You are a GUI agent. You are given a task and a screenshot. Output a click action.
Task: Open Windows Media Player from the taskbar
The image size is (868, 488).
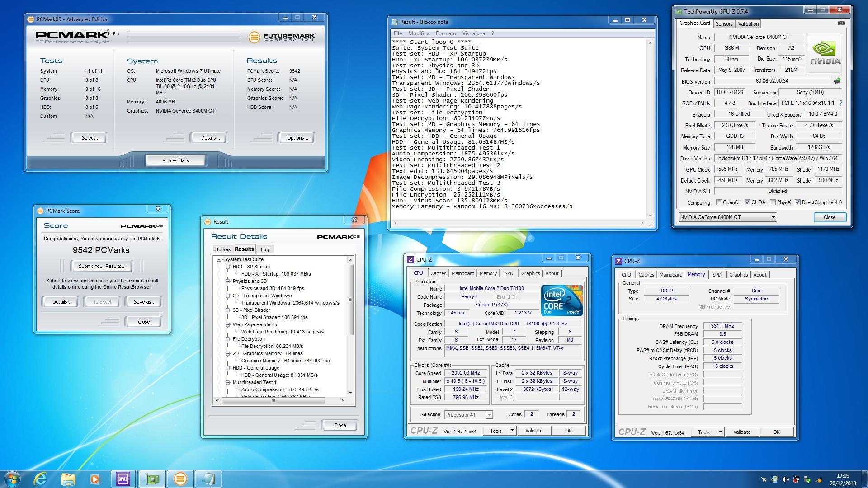(95, 479)
